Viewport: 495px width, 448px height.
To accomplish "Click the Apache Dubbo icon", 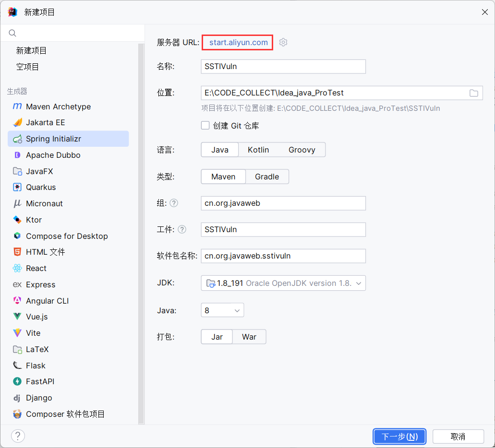I will 17,155.
